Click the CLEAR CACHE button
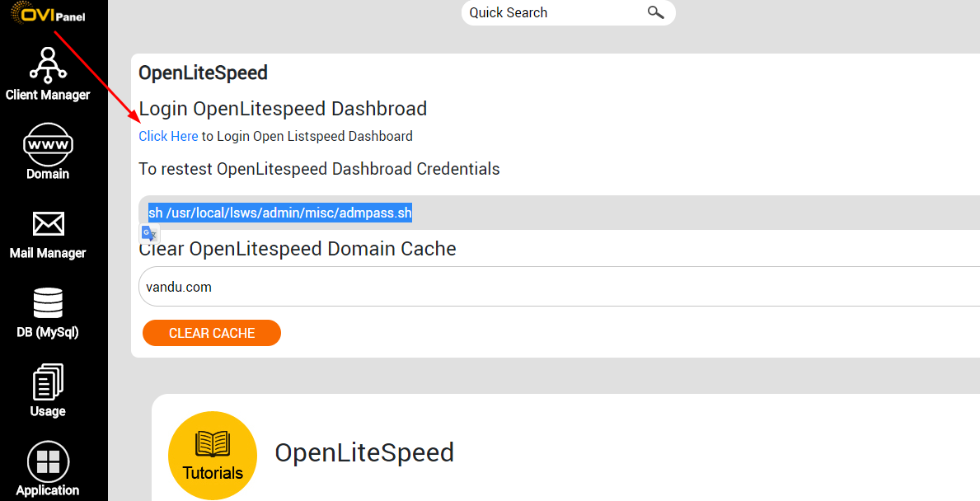The width and height of the screenshot is (980, 501). (212, 333)
